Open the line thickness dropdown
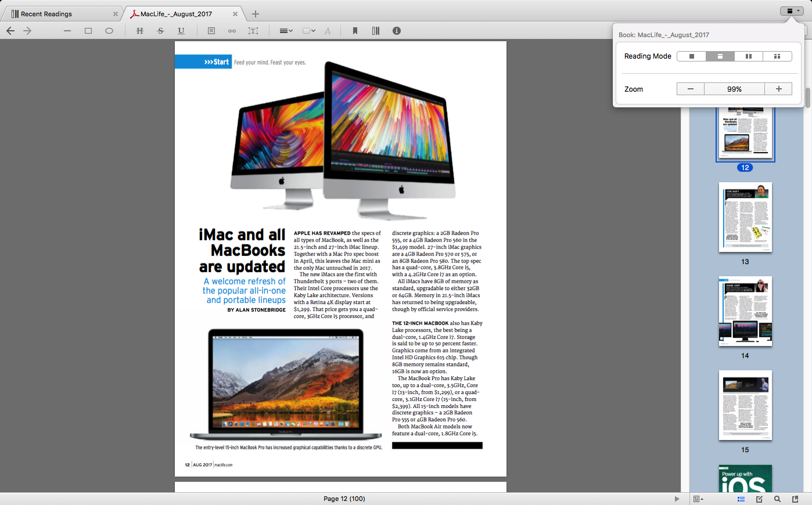The image size is (812, 505). [x=286, y=31]
